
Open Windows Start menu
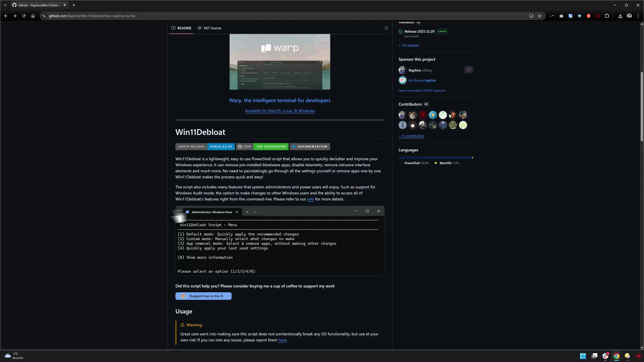click(583, 356)
